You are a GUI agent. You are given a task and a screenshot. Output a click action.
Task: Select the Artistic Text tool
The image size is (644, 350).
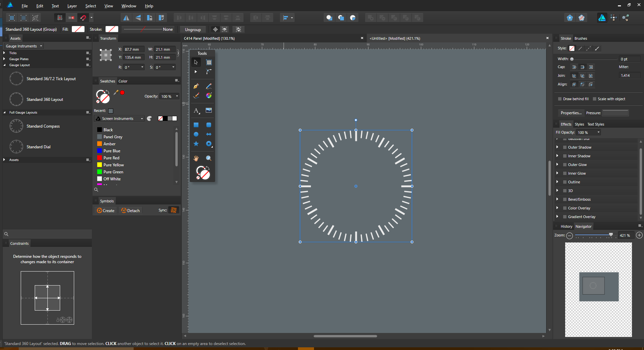pos(196,110)
